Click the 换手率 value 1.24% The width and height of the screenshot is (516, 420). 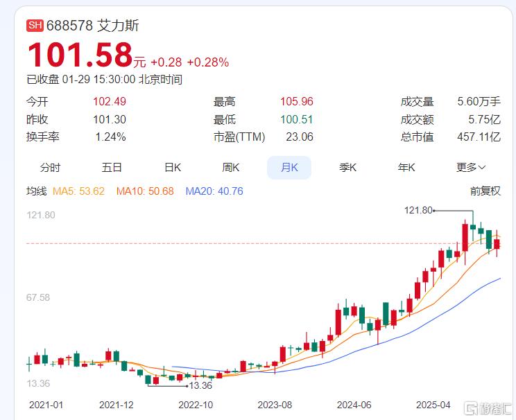[x=110, y=137]
